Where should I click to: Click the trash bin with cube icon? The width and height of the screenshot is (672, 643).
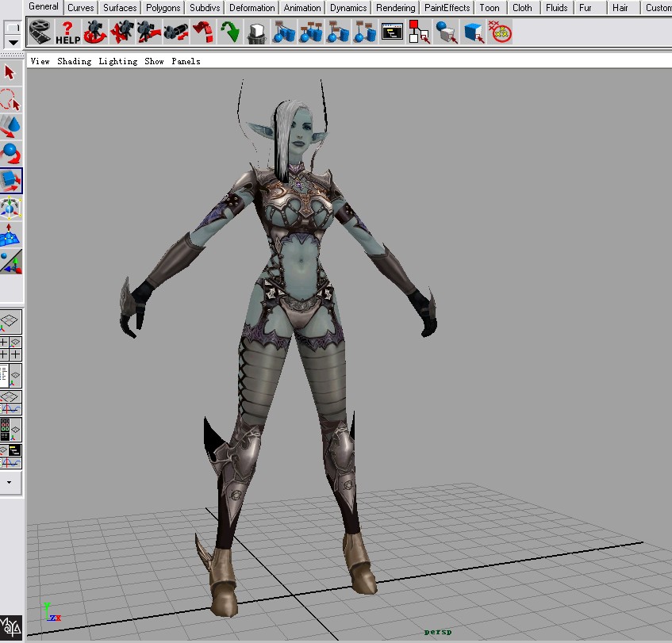257,33
